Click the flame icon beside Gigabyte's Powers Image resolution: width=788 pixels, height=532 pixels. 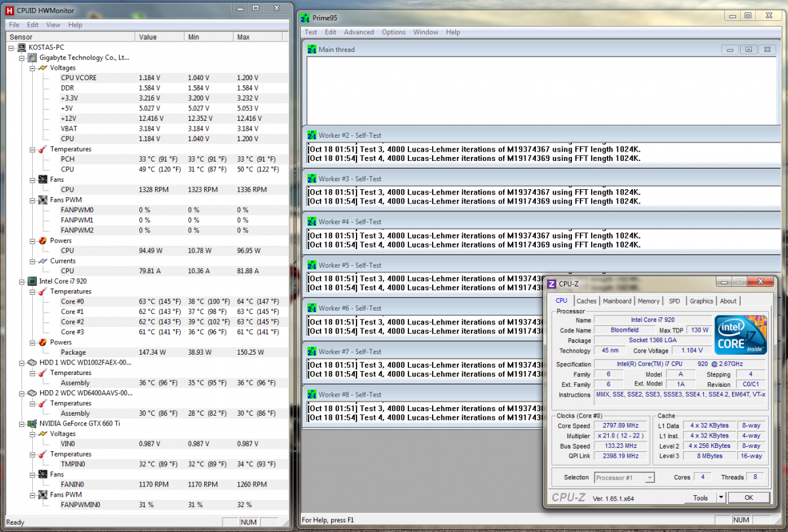[43, 240]
